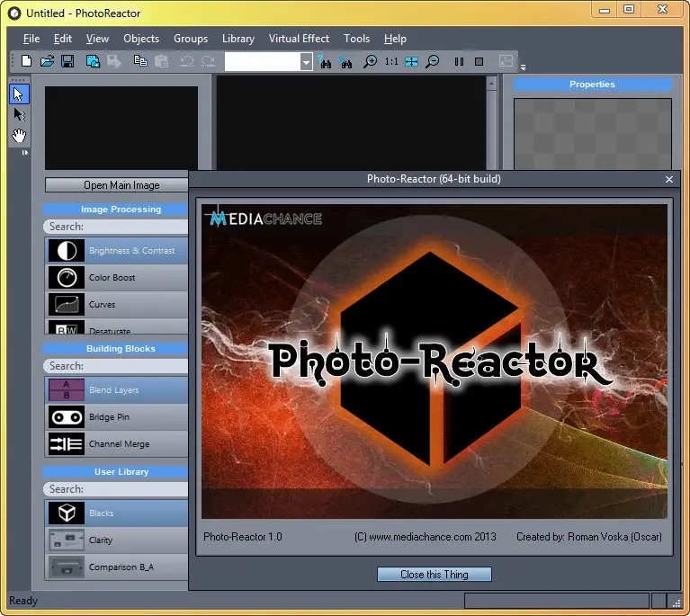Select the arrow pointer tool
690x616 pixels.
19,94
